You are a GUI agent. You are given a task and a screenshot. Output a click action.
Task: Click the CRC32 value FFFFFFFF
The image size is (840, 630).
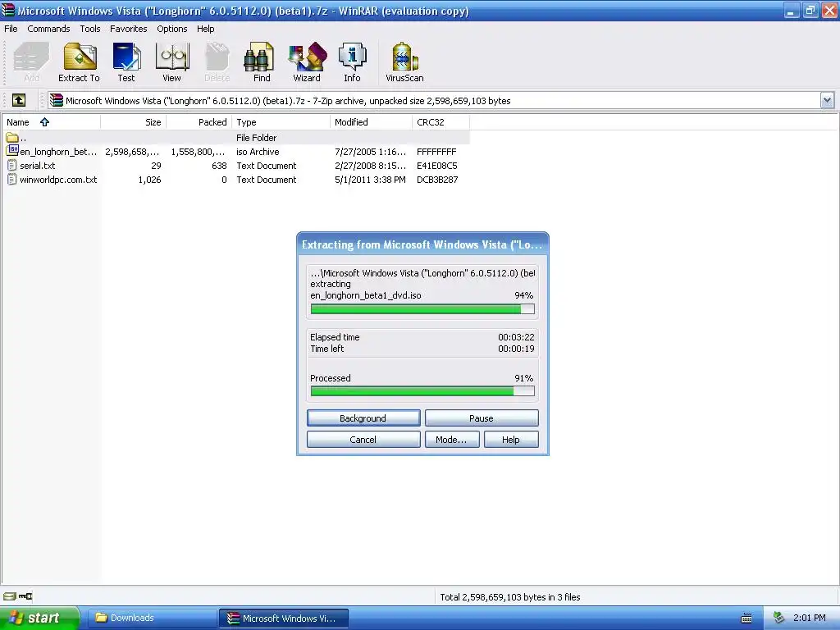436,152
